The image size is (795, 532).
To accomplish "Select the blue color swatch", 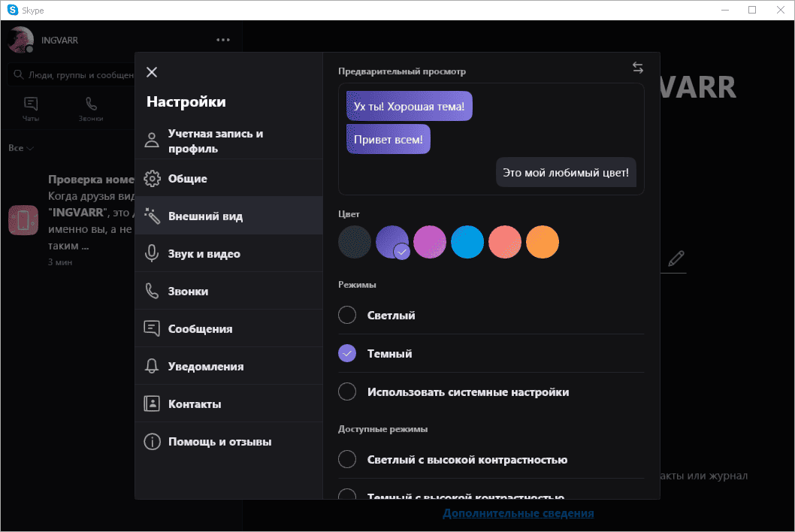I will 467,243.
